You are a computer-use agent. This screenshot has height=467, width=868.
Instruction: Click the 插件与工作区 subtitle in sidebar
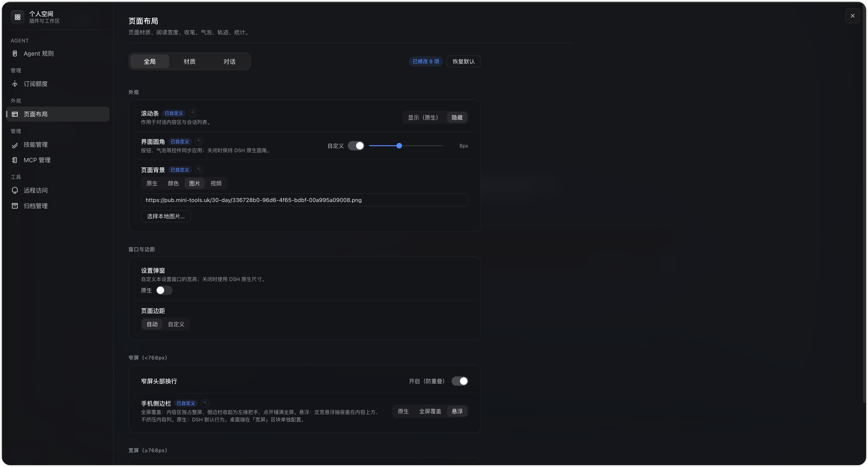pos(45,21)
